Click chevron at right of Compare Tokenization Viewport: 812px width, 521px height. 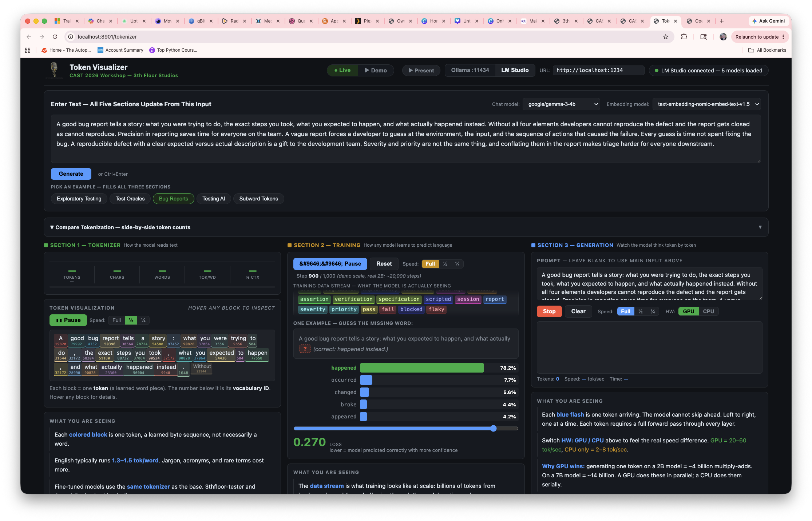click(x=760, y=227)
